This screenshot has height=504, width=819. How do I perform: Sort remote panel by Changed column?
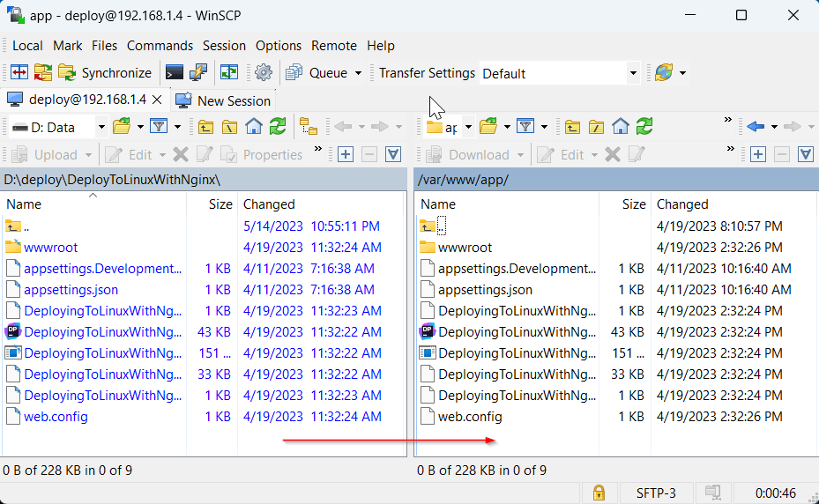pos(733,204)
